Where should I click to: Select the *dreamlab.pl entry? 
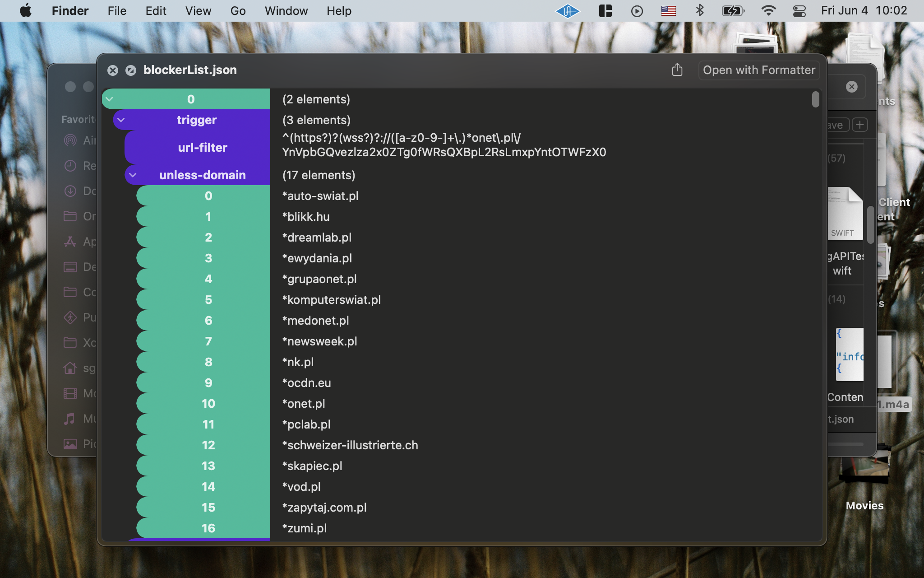pos(317,238)
